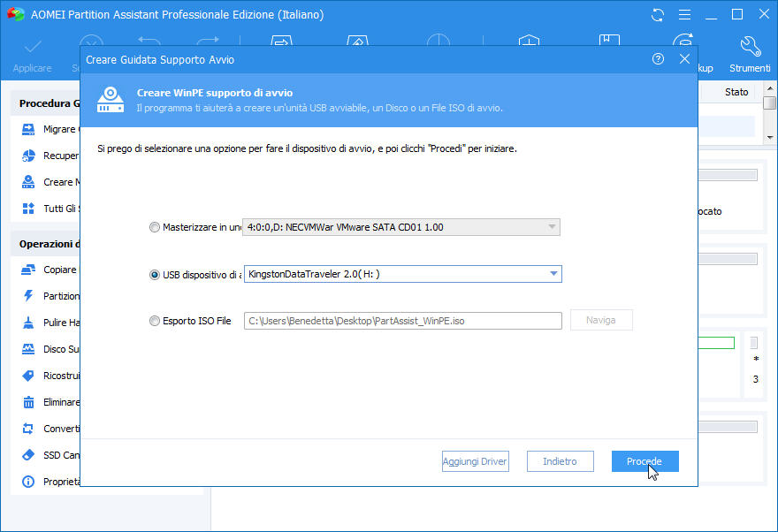The width and height of the screenshot is (778, 532).
Task: Click the refresh icon in title bar
Action: pyautogui.click(x=658, y=15)
